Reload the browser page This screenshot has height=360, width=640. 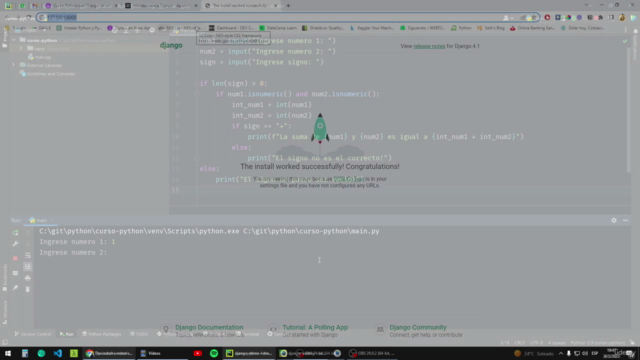(29, 18)
